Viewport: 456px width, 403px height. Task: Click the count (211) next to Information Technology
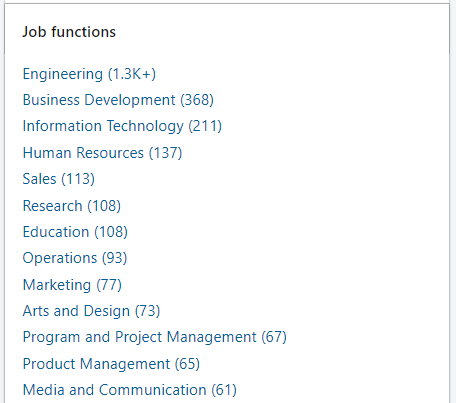coord(205,126)
